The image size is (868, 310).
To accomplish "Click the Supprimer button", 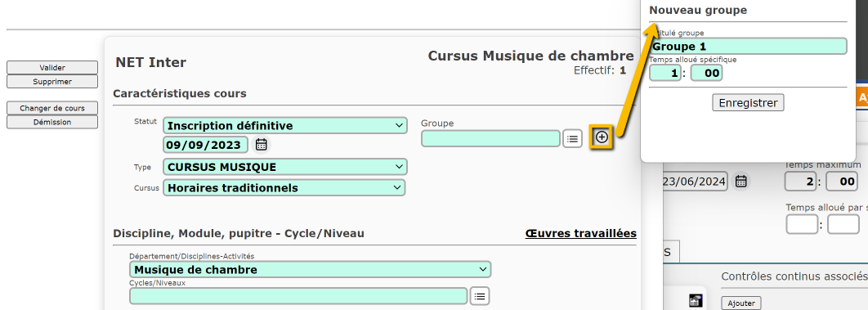I will pyautogui.click(x=52, y=81).
